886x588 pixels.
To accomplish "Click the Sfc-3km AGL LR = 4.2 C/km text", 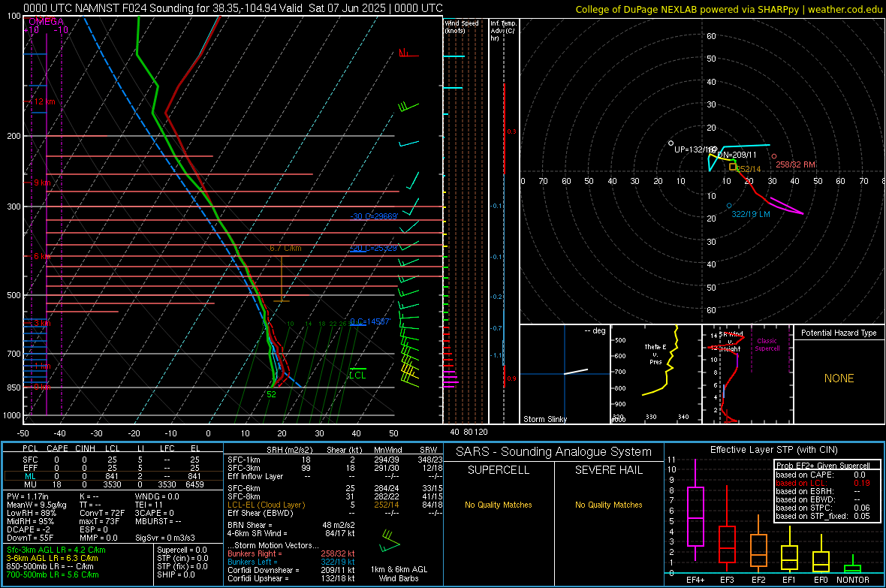I will point(56,550).
